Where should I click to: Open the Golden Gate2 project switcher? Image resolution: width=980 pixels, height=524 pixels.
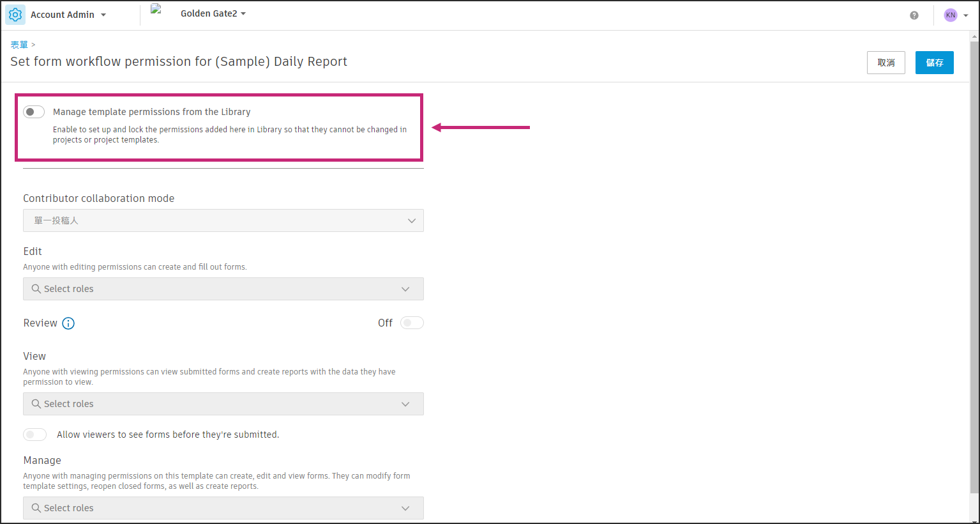213,13
